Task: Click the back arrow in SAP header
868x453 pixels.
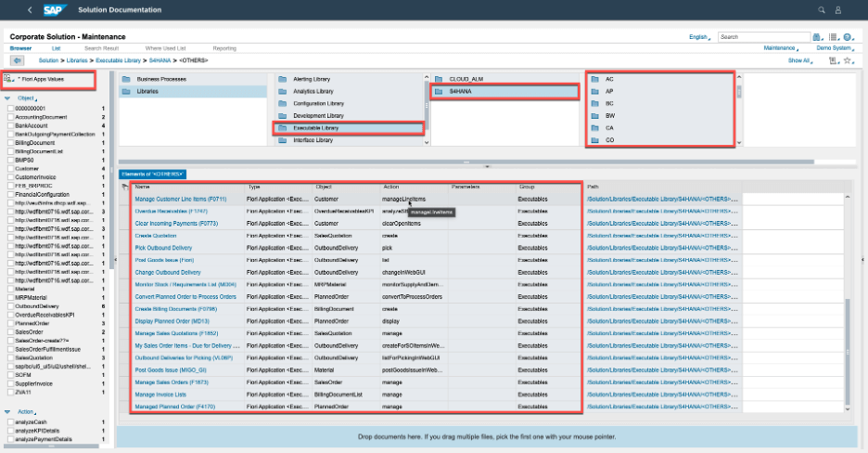Action: point(30,10)
